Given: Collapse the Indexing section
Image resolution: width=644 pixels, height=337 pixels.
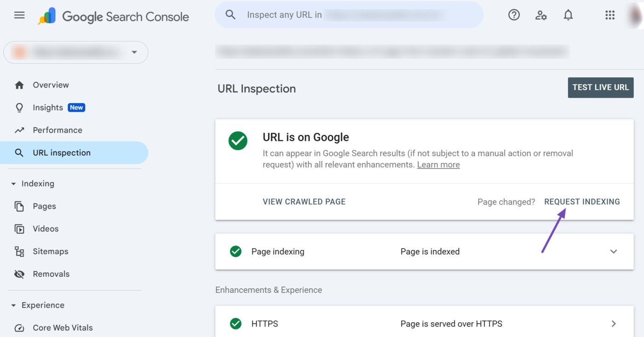Looking at the screenshot, I should pos(13,184).
